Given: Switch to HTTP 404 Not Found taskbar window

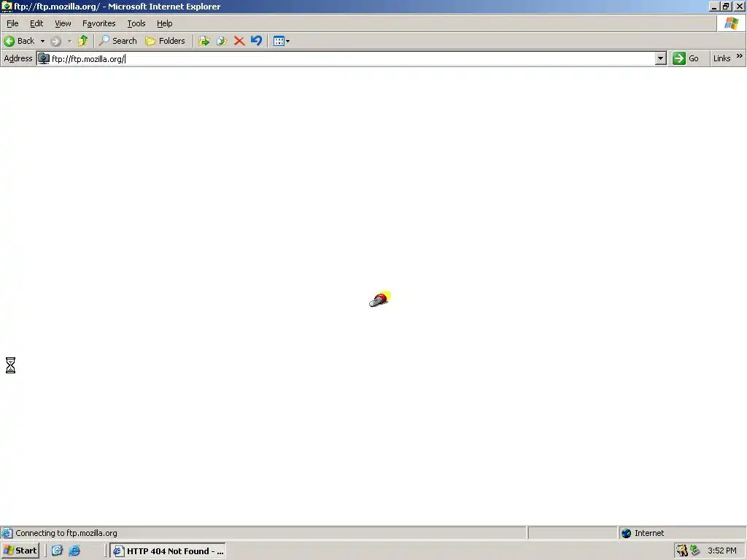Looking at the screenshot, I should coord(168,551).
